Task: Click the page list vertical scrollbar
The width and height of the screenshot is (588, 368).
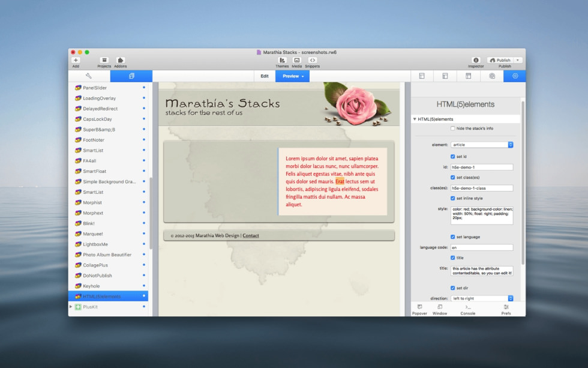Action: coord(151,213)
